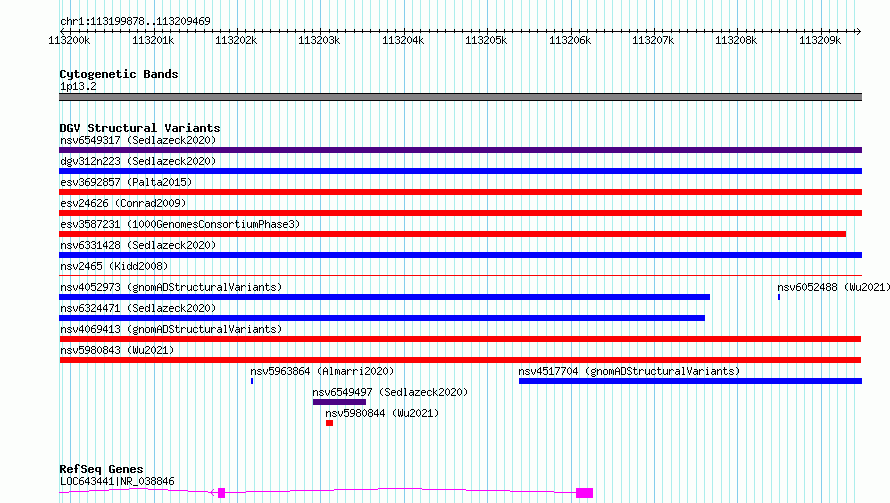Viewport: 890px width, 503px height.
Task: Click the tiny blue nsv5963864 marker
Action: tap(252, 381)
